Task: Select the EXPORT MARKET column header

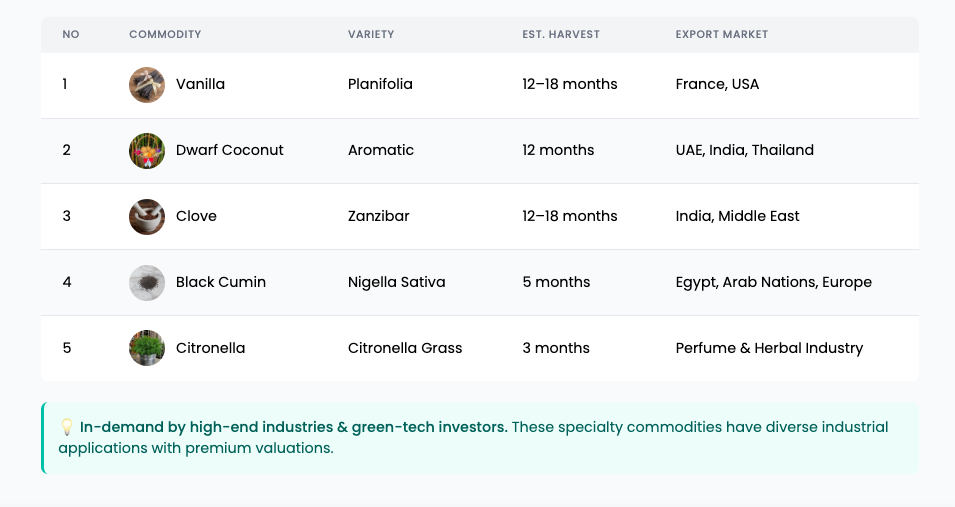Action: click(722, 34)
